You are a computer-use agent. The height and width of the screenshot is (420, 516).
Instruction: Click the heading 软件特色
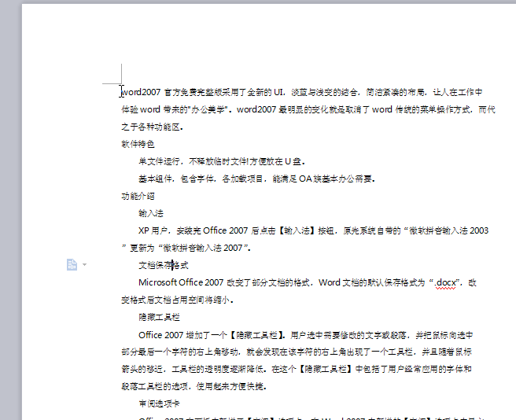point(138,144)
